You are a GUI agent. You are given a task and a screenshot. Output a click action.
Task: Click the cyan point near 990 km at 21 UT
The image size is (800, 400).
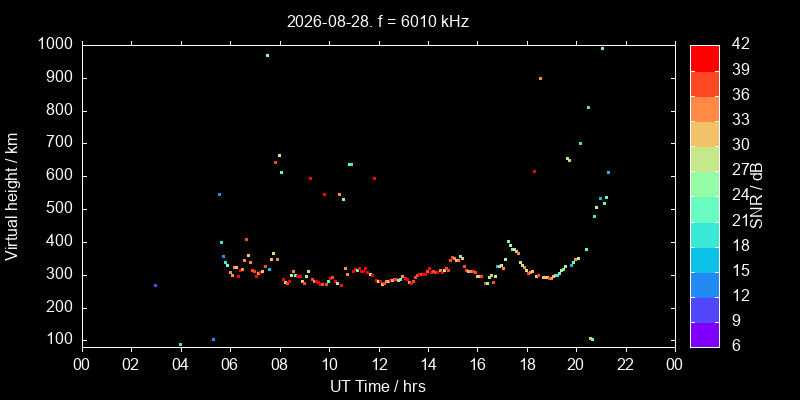[603, 48]
